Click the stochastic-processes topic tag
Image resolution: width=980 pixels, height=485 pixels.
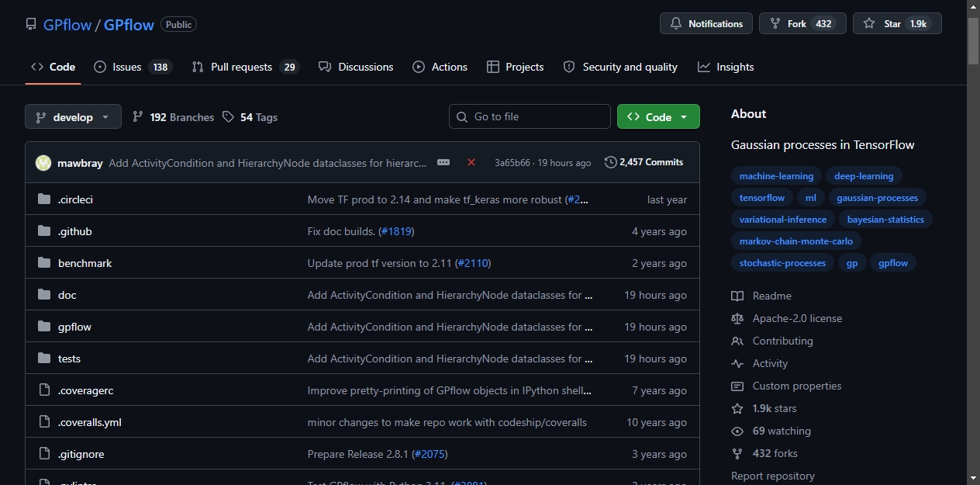click(x=782, y=263)
